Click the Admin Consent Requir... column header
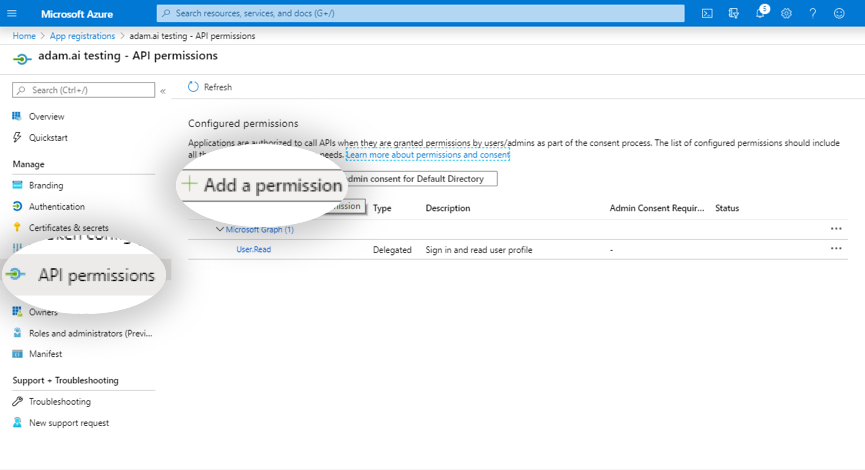The image size is (865, 470). 656,208
